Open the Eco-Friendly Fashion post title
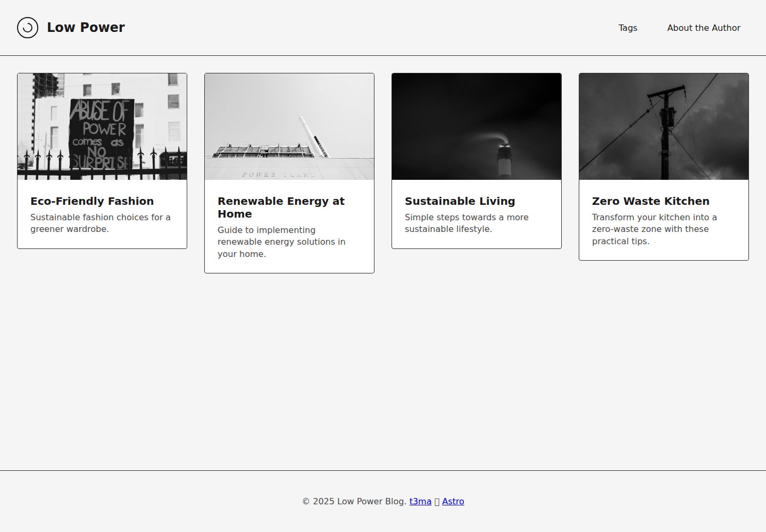This screenshot has height=532, width=766. point(92,201)
